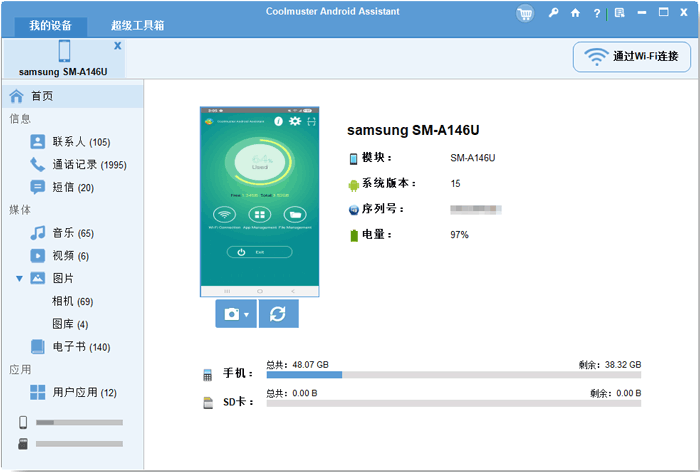700x472 pixels.
Task: Select the samsung SM-A146U device tab
Action: click(63, 58)
